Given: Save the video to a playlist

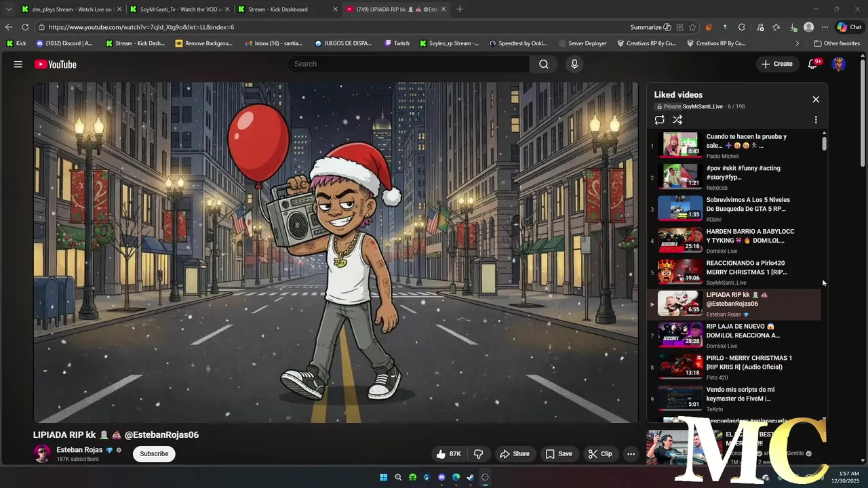Looking at the screenshot, I should coord(559,454).
